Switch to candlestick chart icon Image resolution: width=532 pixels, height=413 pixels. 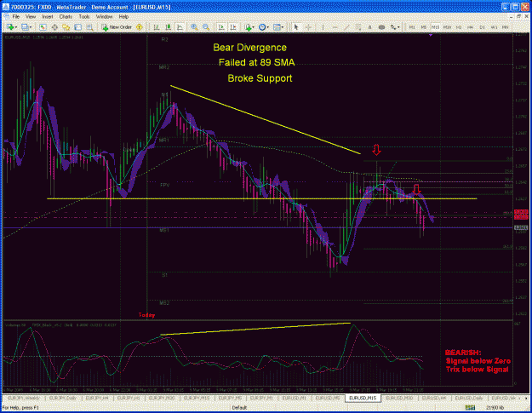(169, 27)
